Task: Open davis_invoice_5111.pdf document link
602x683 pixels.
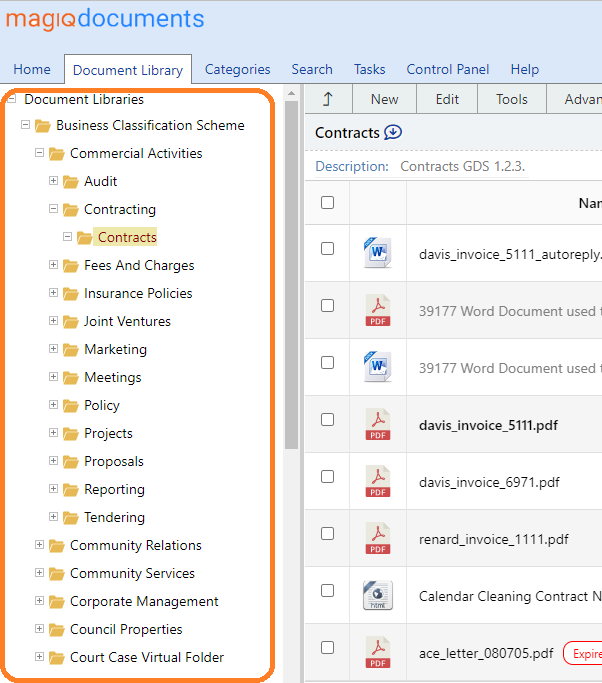Action: [488, 425]
